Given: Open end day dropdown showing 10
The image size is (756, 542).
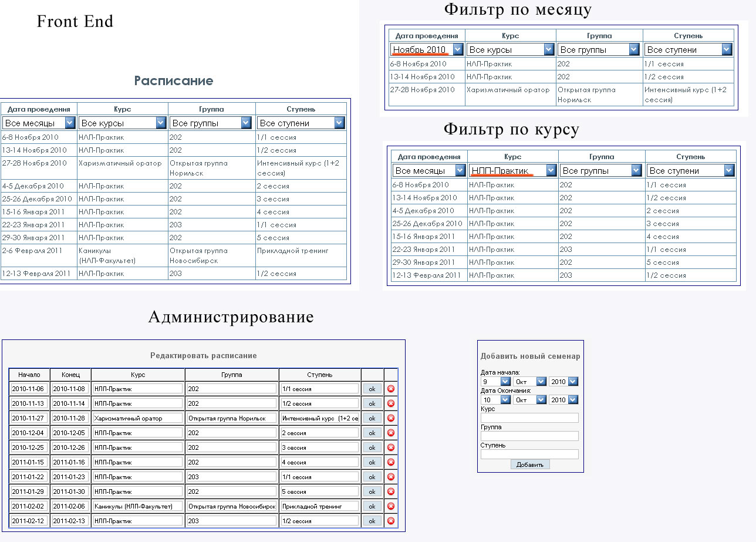Looking at the screenshot, I should pos(495,400).
